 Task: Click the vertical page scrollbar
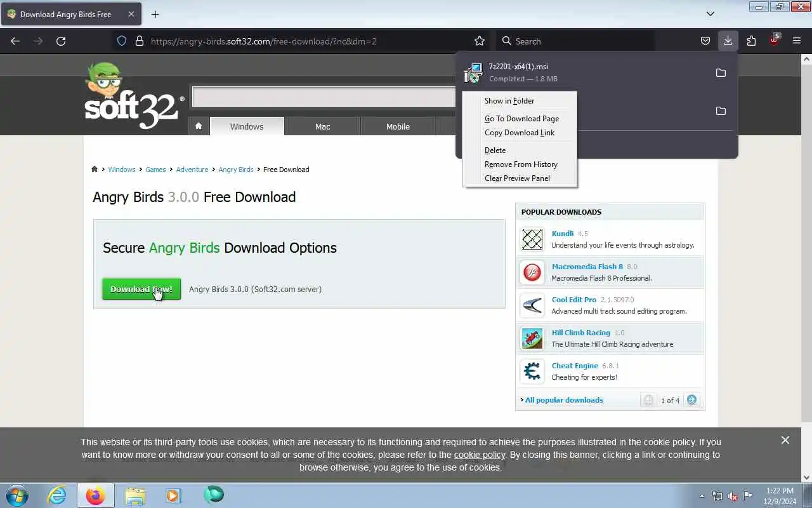point(806,241)
